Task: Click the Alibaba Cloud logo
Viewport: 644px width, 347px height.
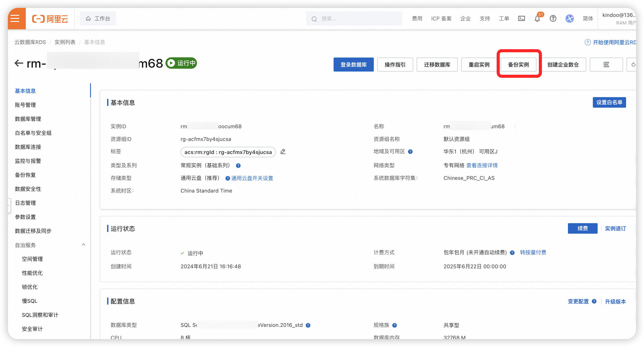Action: point(50,19)
